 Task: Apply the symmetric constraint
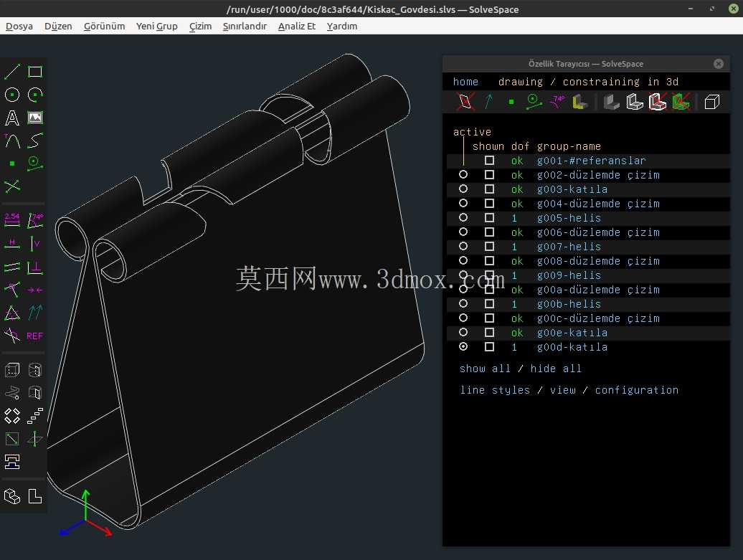click(35, 290)
